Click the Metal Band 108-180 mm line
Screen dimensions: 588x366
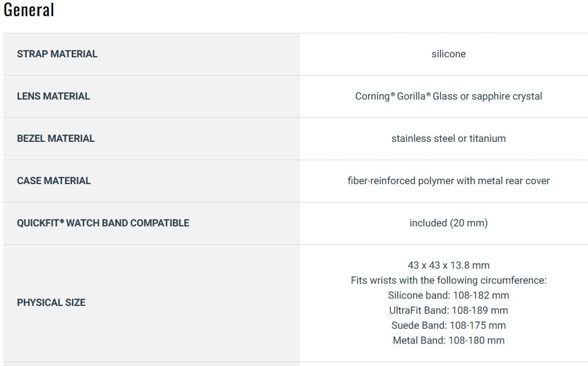pyautogui.click(x=448, y=340)
